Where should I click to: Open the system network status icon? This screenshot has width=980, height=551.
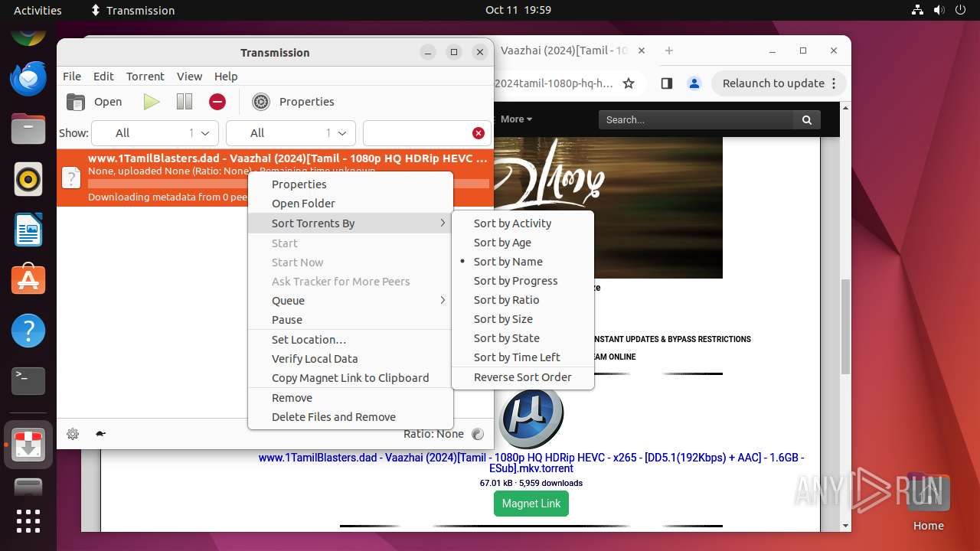click(918, 10)
